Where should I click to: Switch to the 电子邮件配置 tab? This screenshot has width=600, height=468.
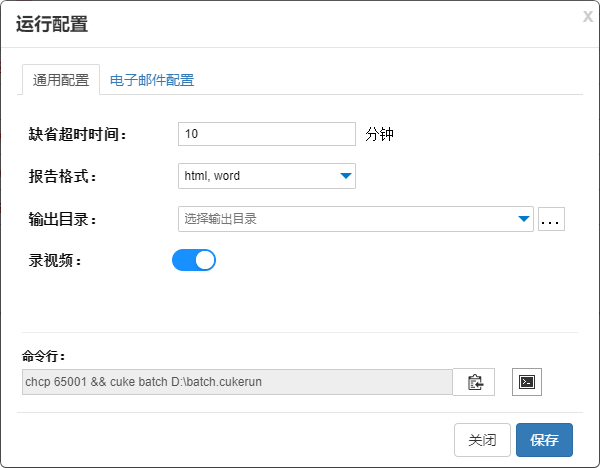(x=152, y=80)
